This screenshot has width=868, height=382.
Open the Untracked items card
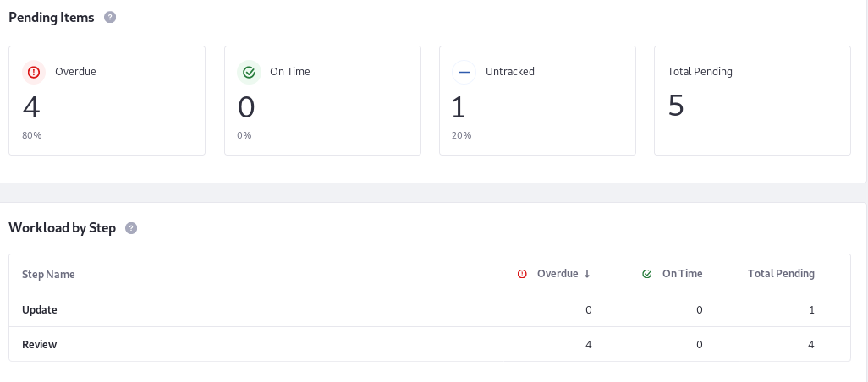[x=537, y=101]
